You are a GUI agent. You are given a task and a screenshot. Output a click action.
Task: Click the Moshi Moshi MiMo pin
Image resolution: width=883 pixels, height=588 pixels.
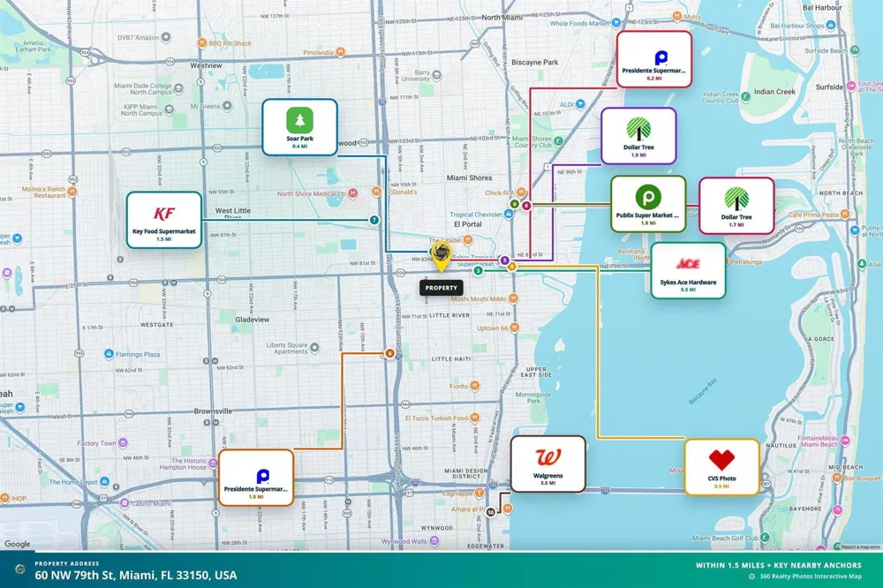click(513, 298)
